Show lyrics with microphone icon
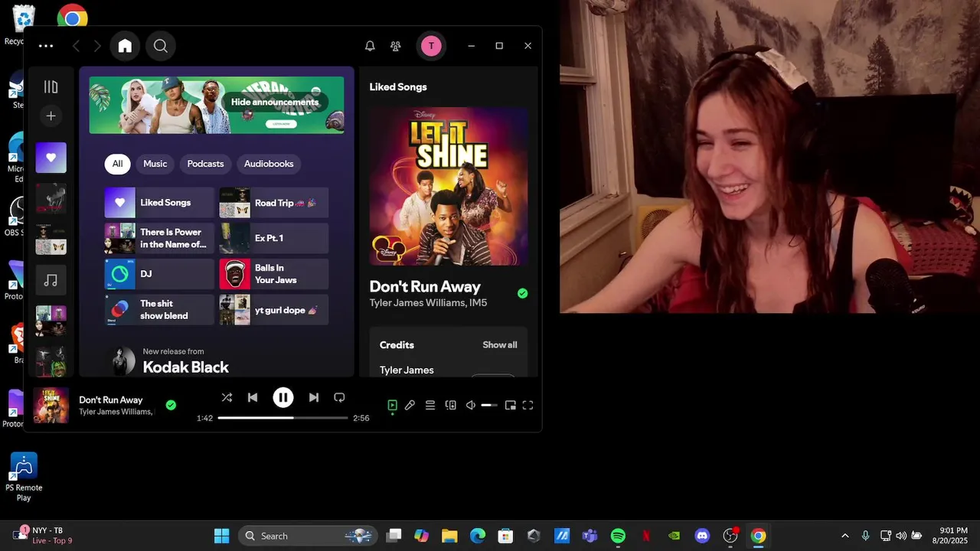 pos(410,406)
